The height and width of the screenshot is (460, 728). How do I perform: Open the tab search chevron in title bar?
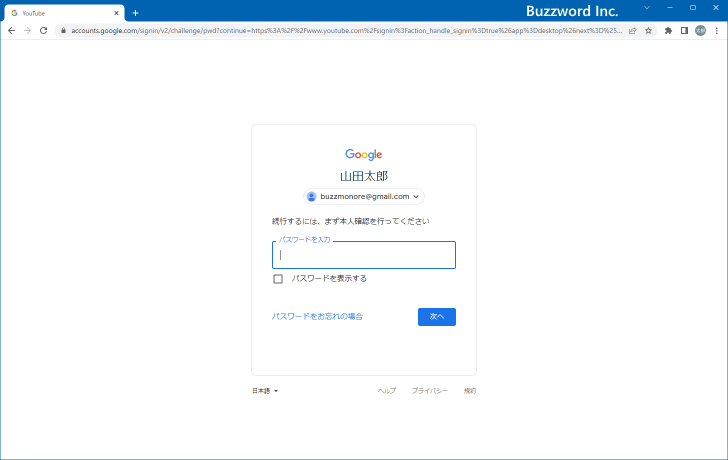click(x=647, y=7)
